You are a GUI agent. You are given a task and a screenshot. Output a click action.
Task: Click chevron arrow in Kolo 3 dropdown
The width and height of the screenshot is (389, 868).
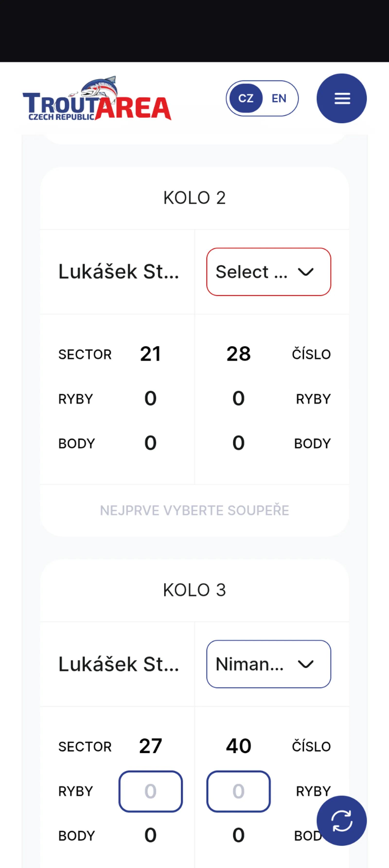306,664
